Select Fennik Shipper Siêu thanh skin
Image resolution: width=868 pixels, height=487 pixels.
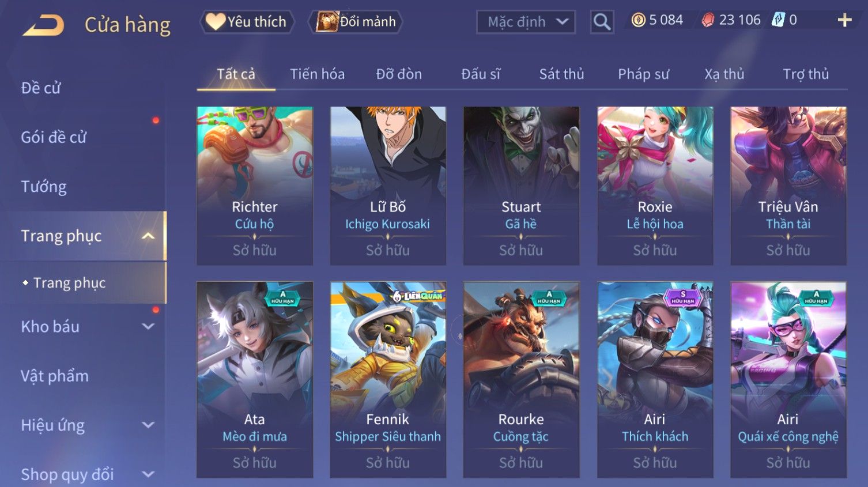[x=388, y=379]
